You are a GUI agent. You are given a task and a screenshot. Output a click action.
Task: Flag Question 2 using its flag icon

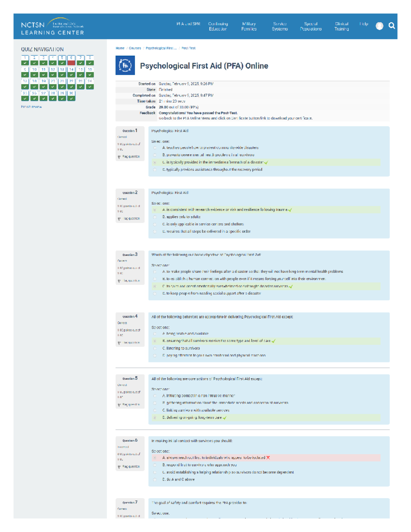point(119,219)
